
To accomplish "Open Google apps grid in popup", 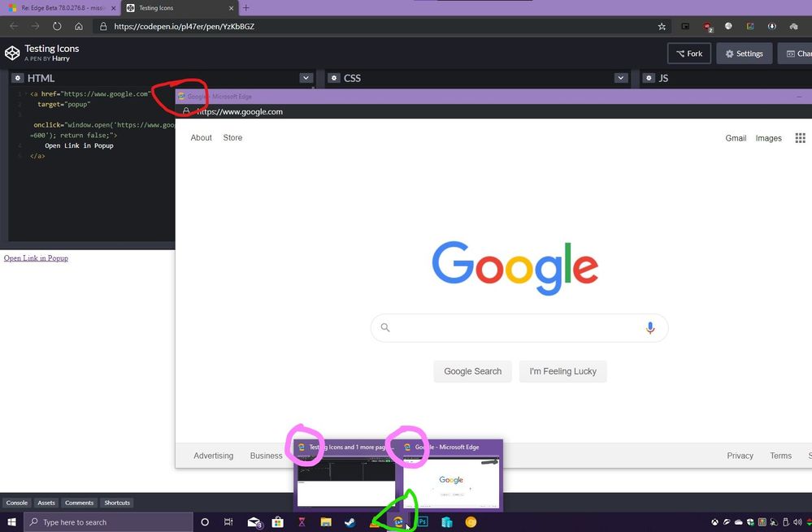I will [x=800, y=137].
